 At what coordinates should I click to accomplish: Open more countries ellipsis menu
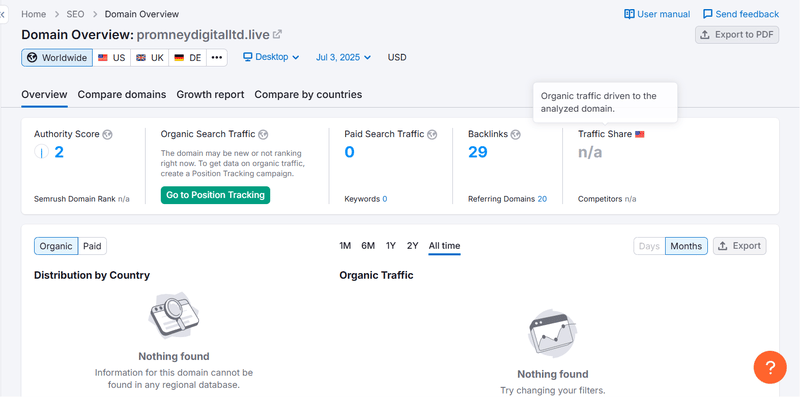[x=217, y=58]
